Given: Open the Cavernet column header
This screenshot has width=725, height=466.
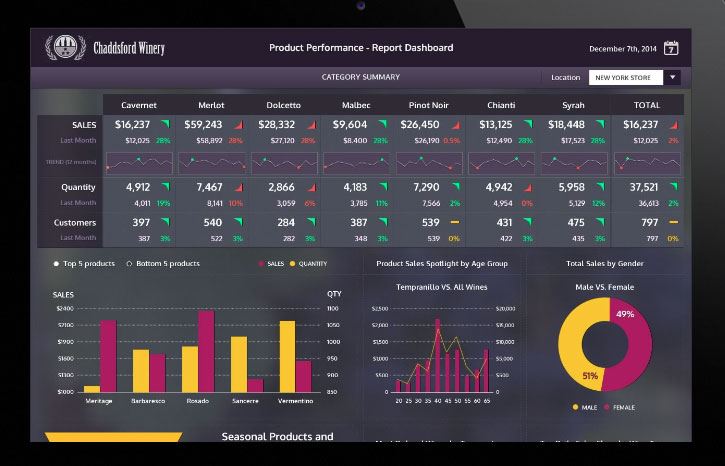Looking at the screenshot, I should (139, 105).
